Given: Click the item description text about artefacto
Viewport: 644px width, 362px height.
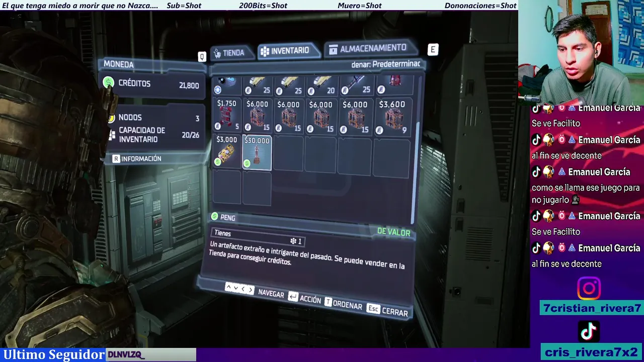Looking at the screenshot, I should click(x=307, y=255).
